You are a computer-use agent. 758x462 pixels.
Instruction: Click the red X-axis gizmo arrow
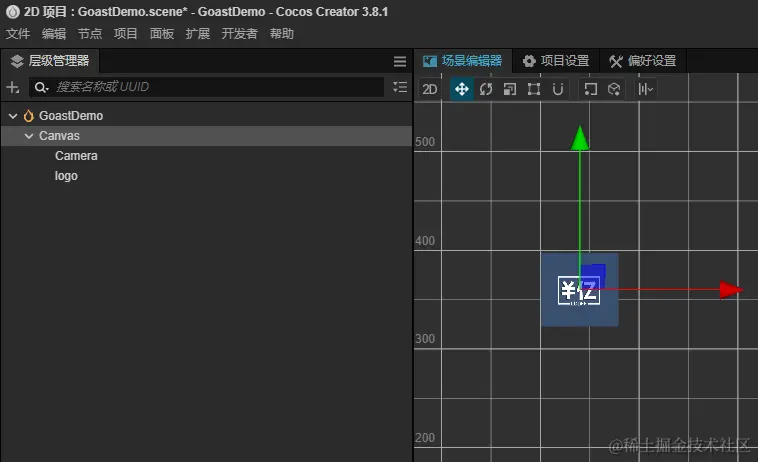[x=731, y=289]
